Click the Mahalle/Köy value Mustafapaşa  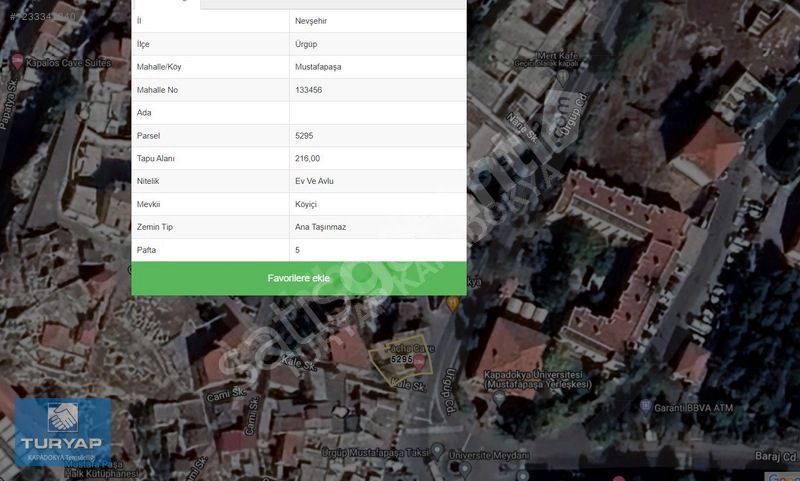coord(318,67)
